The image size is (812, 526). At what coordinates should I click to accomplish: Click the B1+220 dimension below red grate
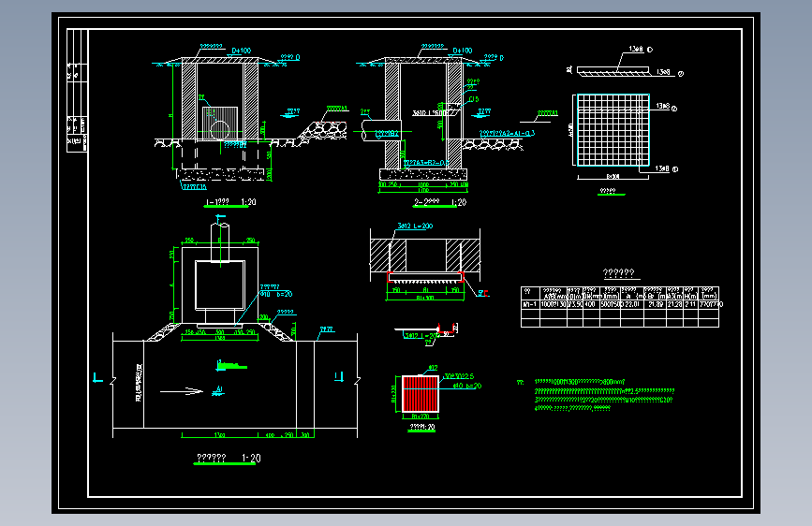(x=421, y=416)
